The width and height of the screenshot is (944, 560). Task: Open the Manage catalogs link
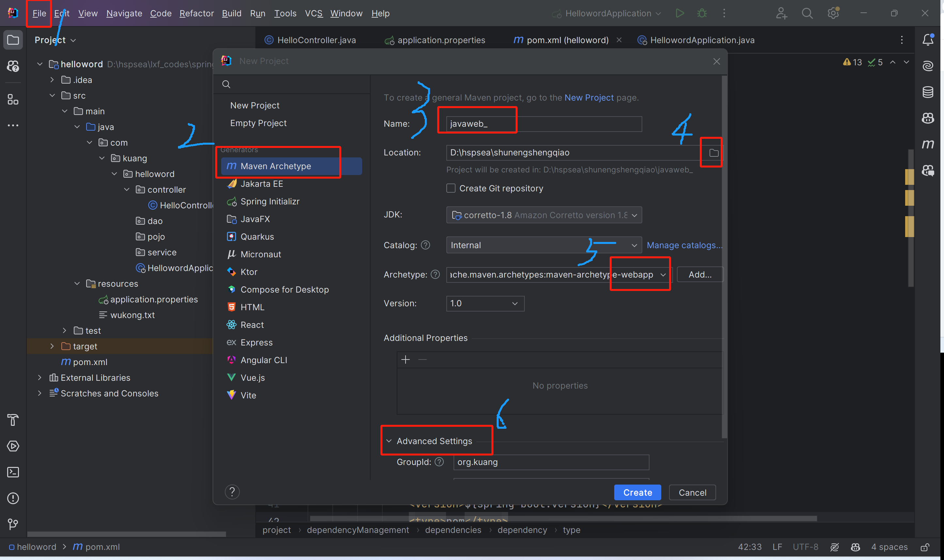pos(684,245)
